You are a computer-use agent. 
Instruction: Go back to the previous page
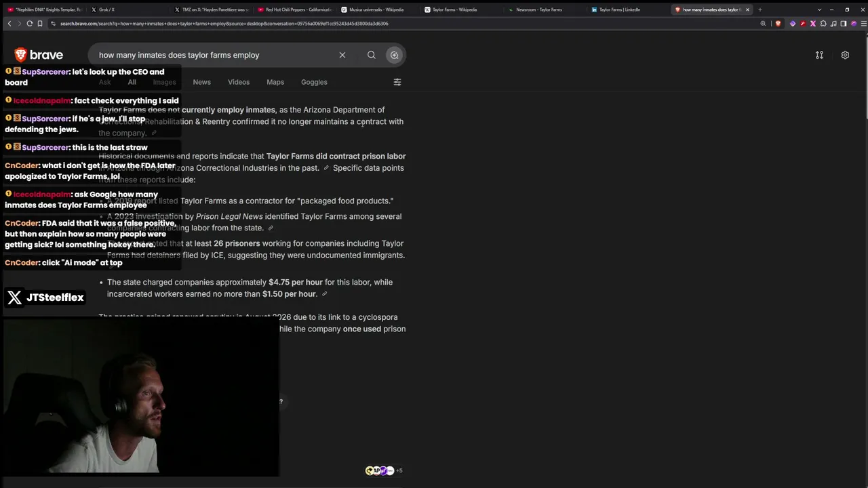pyautogui.click(x=9, y=23)
